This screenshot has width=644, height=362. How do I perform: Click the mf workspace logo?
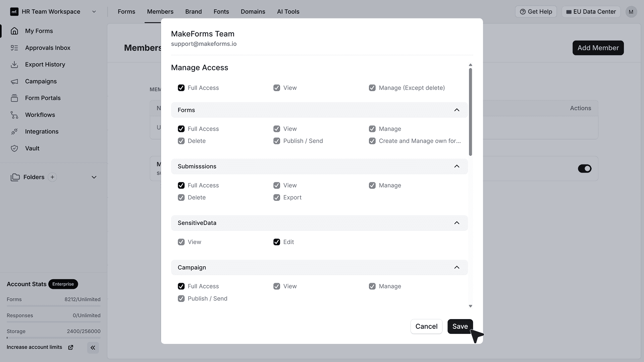[14, 12]
